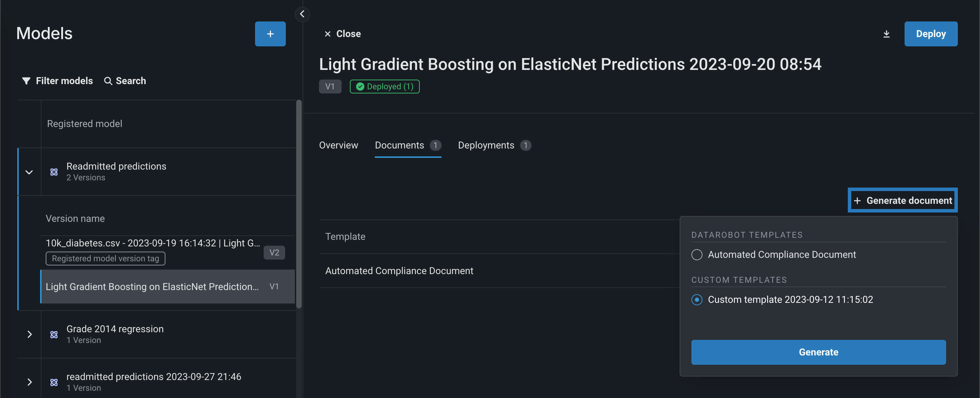Screen dimensions: 980x398
Task: Collapse the Models sidebar with arrow icon
Action: (x=302, y=14)
